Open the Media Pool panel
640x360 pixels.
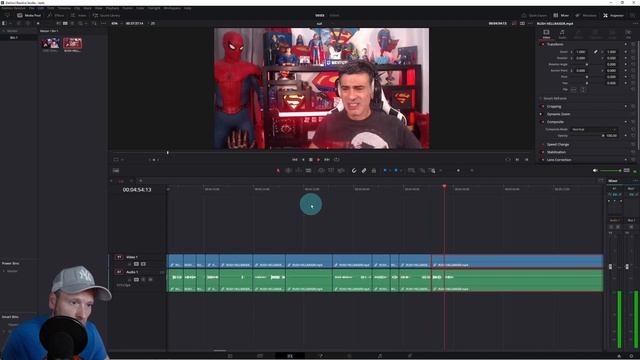click(29, 15)
